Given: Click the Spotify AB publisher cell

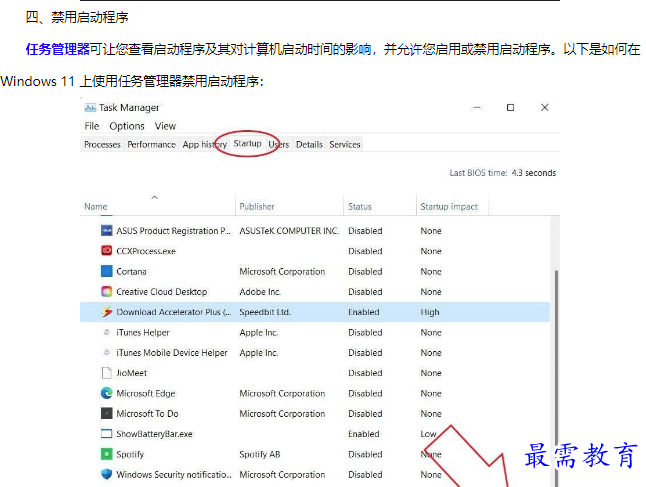Looking at the screenshot, I should click(260, 454).
